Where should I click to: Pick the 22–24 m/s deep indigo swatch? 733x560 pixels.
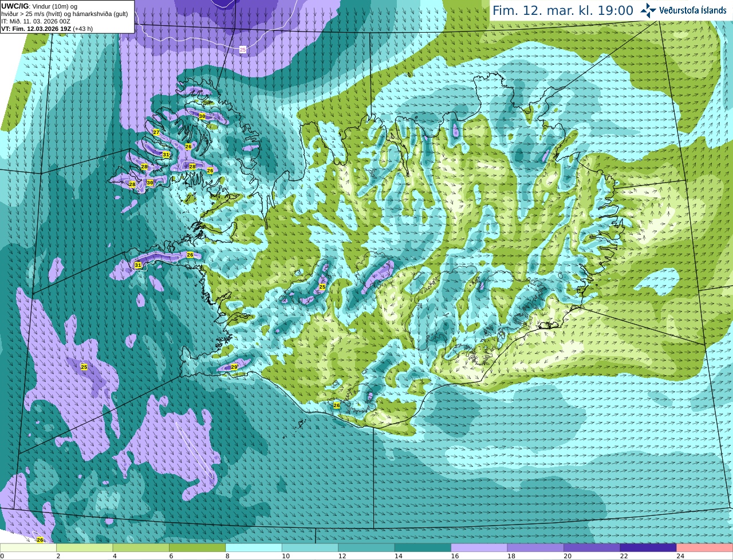point(649,548)
